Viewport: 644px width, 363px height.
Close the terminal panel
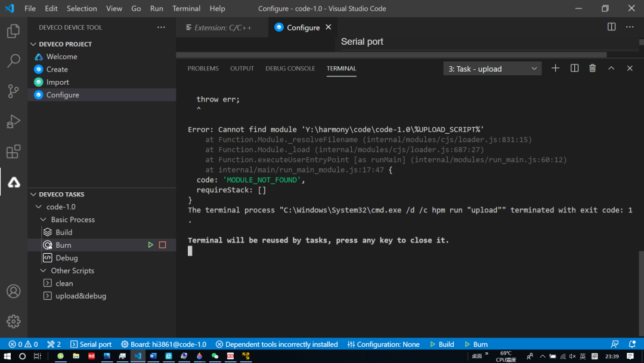point(630,68)
